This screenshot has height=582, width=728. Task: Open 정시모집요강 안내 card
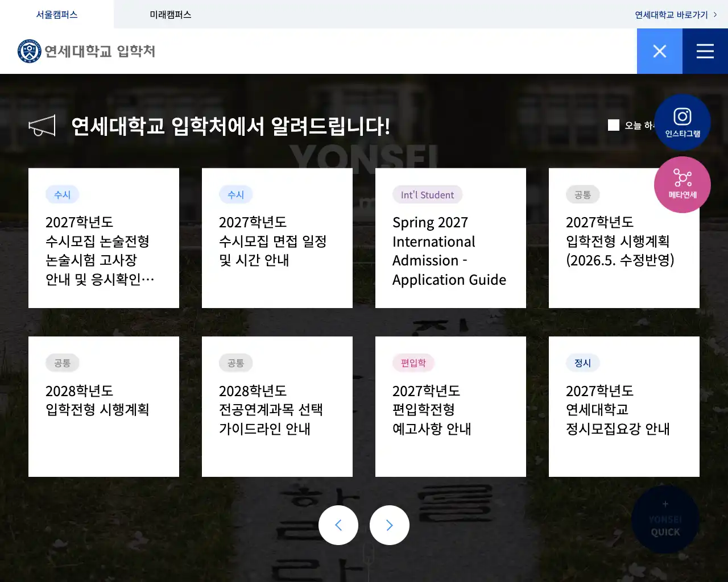tap(624, 406)
